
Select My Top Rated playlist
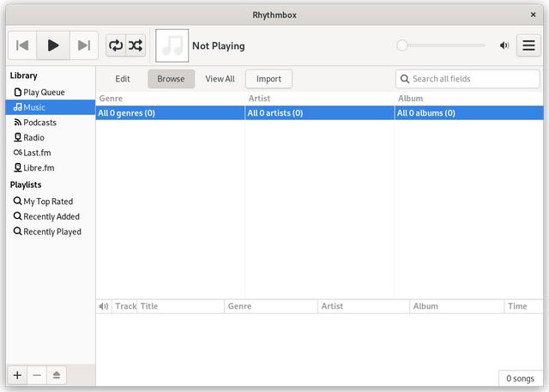click(x=51, y=202)
